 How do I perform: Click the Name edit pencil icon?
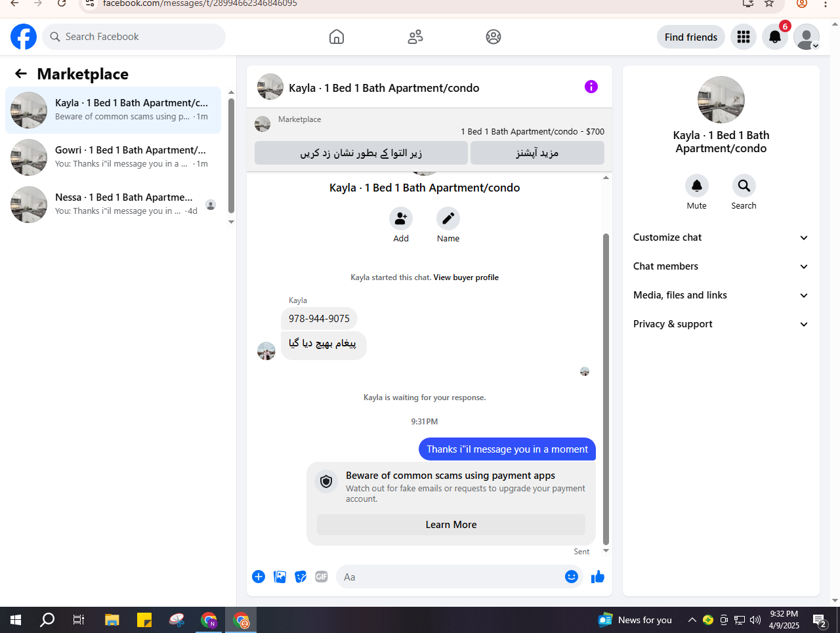click(x=448, y=218)
